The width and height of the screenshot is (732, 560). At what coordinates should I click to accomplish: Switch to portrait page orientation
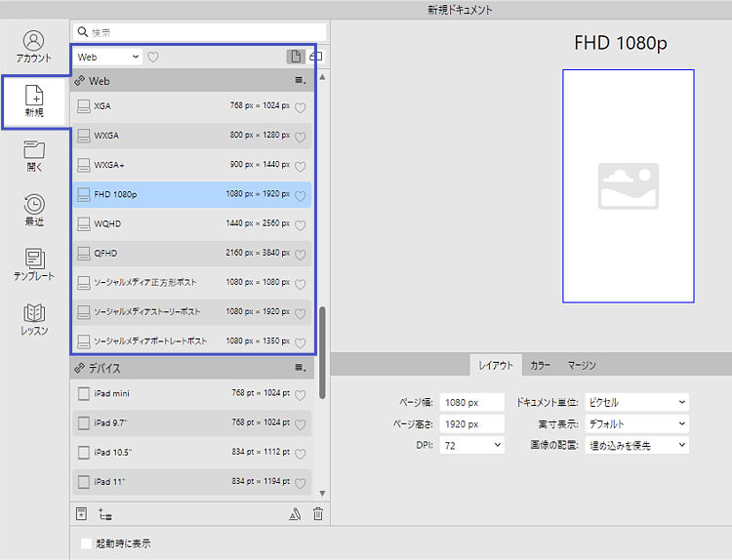[295, 57]
